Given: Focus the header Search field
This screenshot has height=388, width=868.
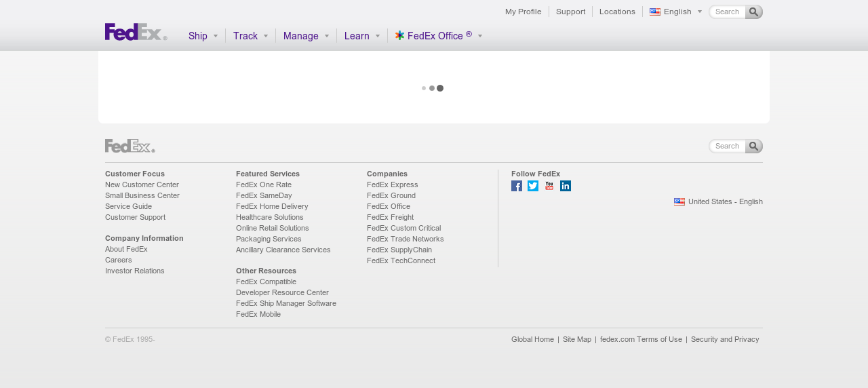Looking at the screenshot, I should coord(728,12).
